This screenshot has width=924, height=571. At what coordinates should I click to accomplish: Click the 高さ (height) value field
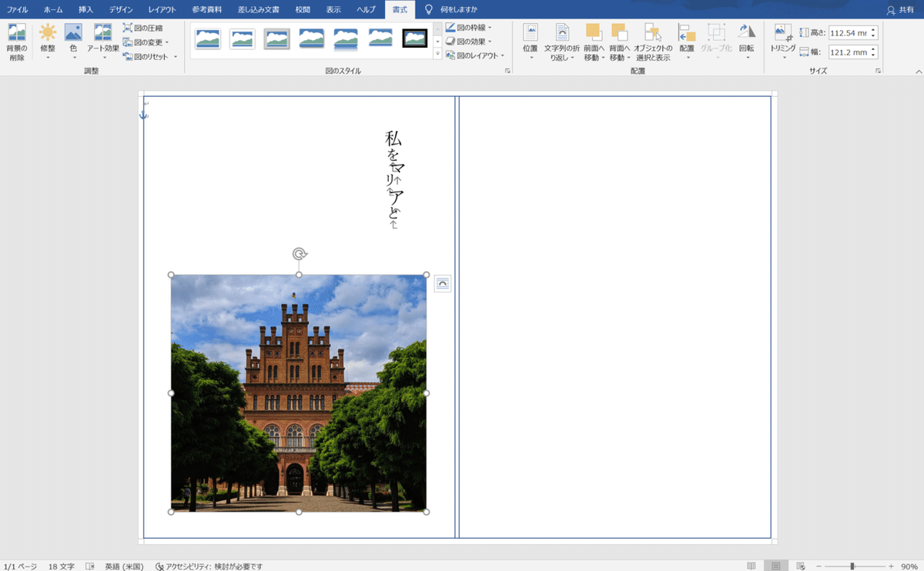pos(849,33)
